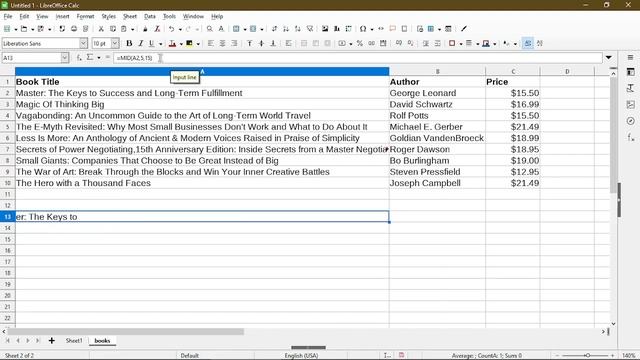This screenshot has width=640, height=360.
Task: Click the Clone Formatting paintbrush icon
Action: tap(145, 29)
